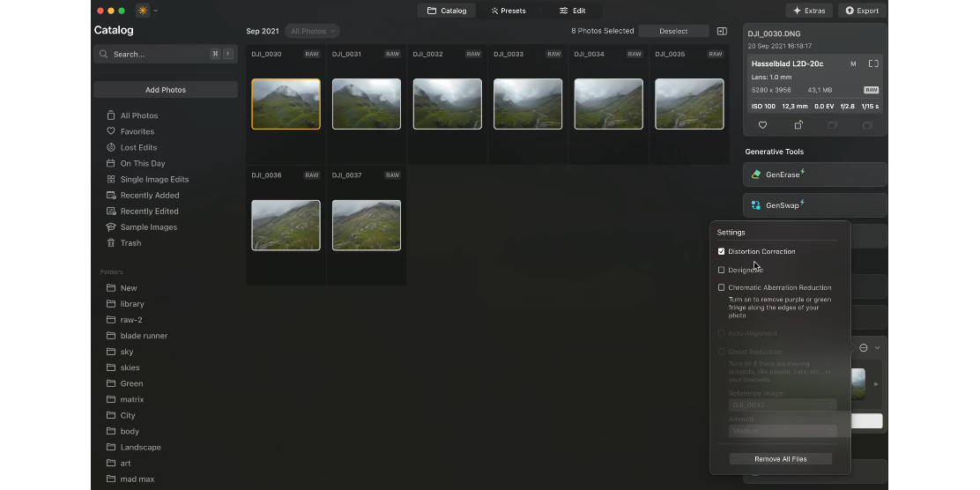Enable the Devignette checkbox
Viewport: 980px width, 490px height.
(722, 270)
